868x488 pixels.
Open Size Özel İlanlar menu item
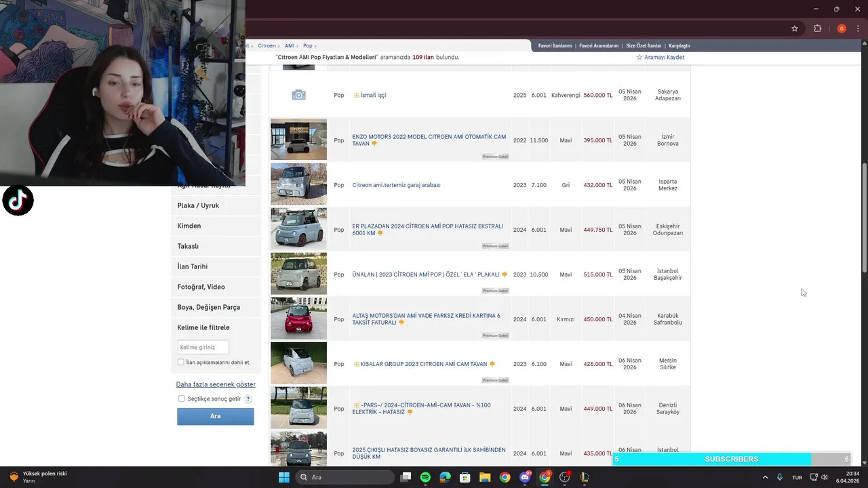coord(644,45)
